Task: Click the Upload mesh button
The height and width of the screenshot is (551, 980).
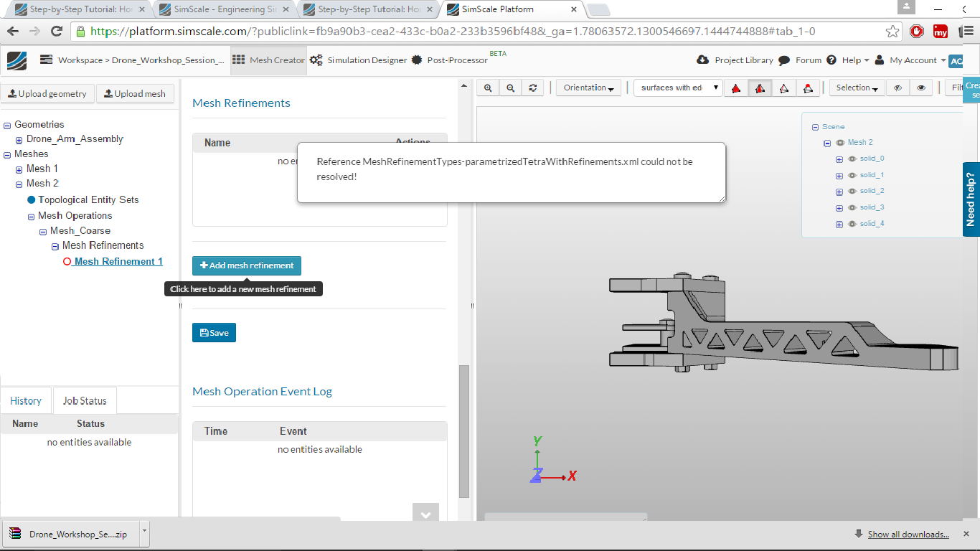Action: 135,93
